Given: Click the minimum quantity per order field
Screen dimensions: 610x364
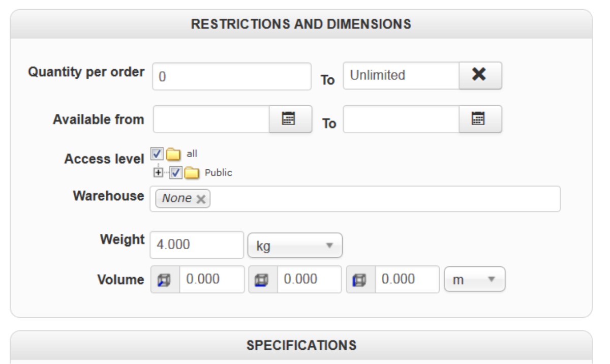Looking at the screenshot, I should point(231,76).
